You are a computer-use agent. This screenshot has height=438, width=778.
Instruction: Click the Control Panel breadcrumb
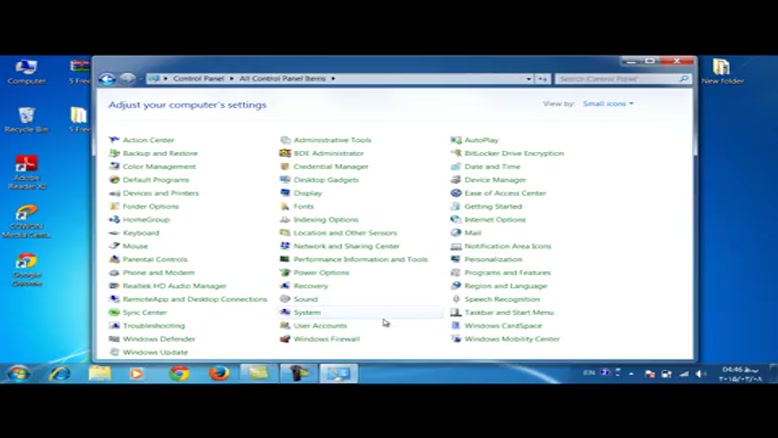198,79
